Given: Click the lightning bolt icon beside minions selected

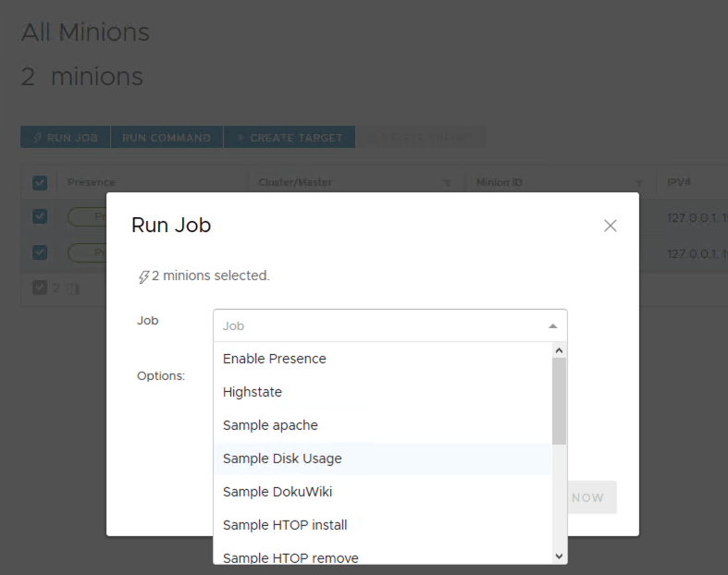Looking at the screenshot, I should [x=143, y=275].
